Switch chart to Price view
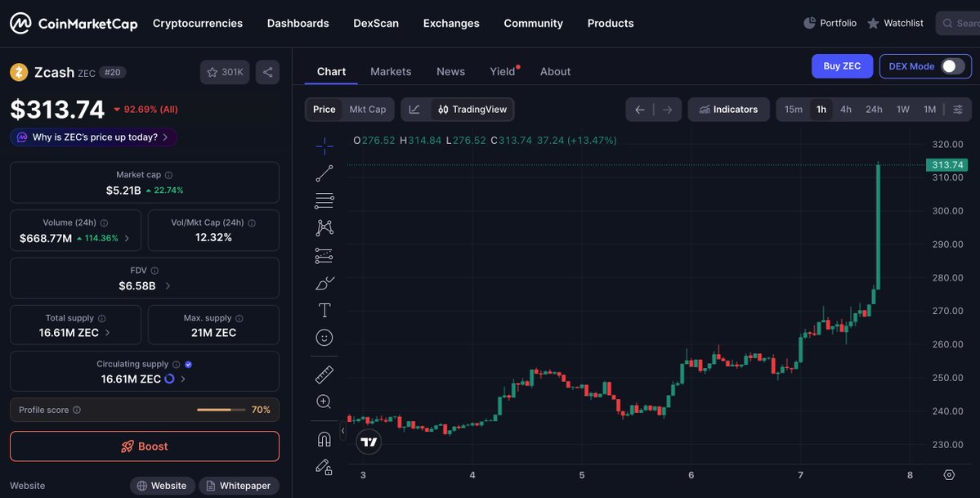The height and width of the screenshot is (498, 980). (324, 110)
